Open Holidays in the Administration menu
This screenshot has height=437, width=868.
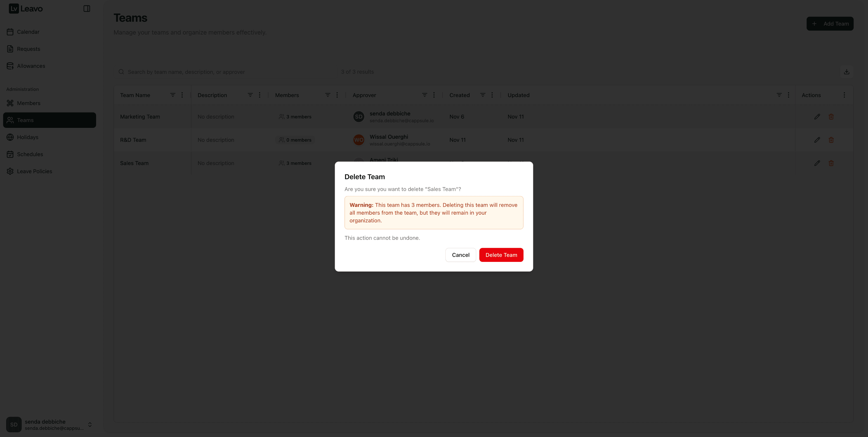point(28,137)
